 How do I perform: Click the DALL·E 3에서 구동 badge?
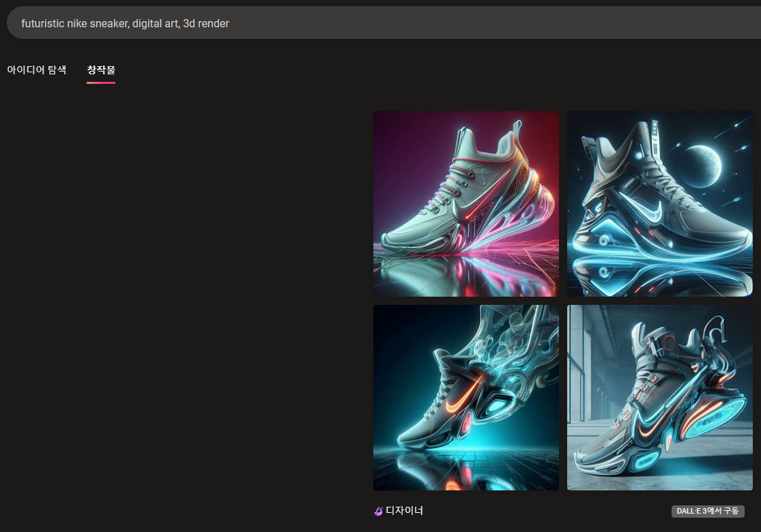click(x=708, y=511)
